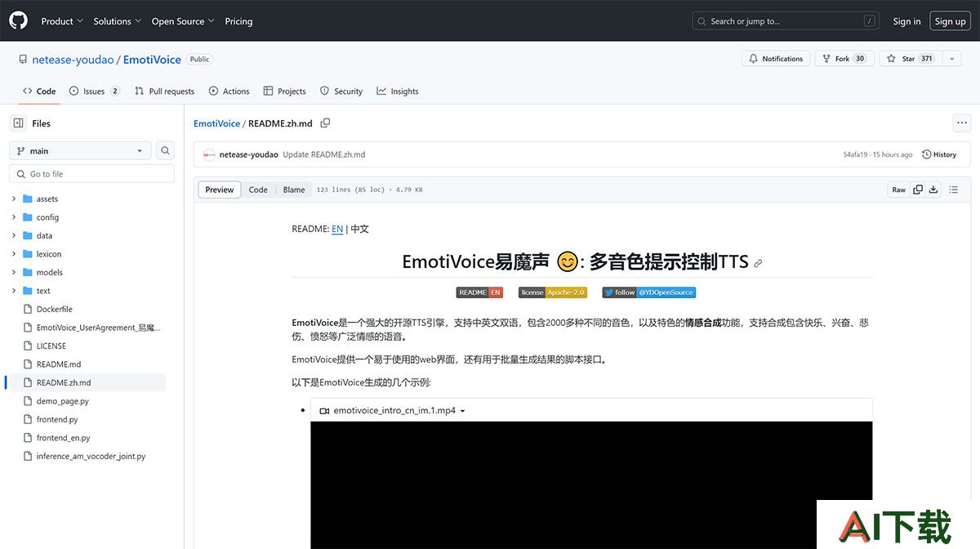The height and width of the screenshot is (549, 980).
Task: Star the EmotiVoice repository
Action: point(911,59)
